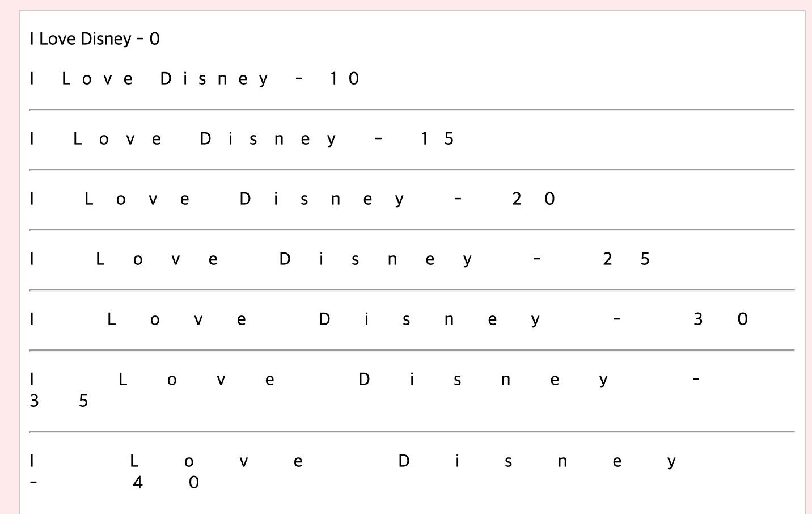Click the letter 'I' starting the 25 line

pos(32,259)
